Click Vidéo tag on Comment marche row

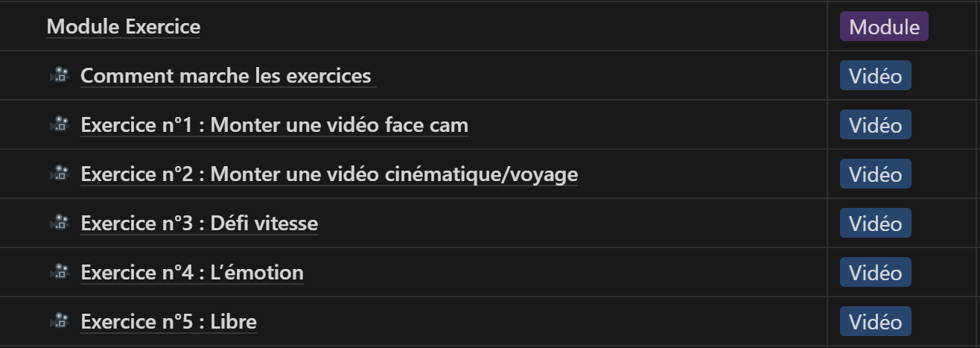point(875,76)
